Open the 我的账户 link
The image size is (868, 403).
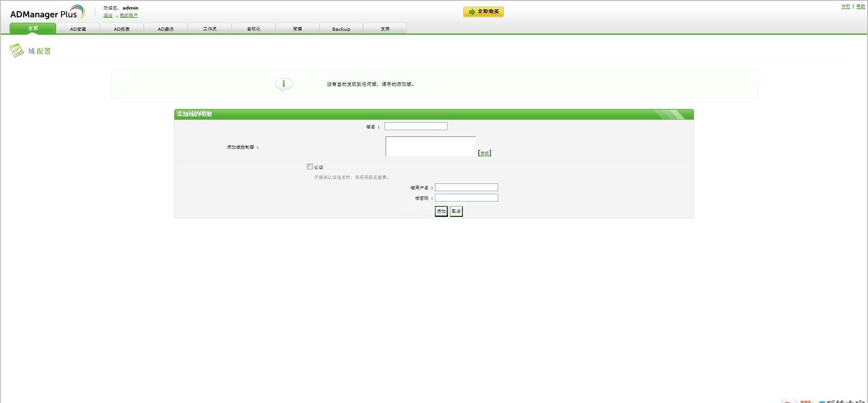(x=129, y=15)
